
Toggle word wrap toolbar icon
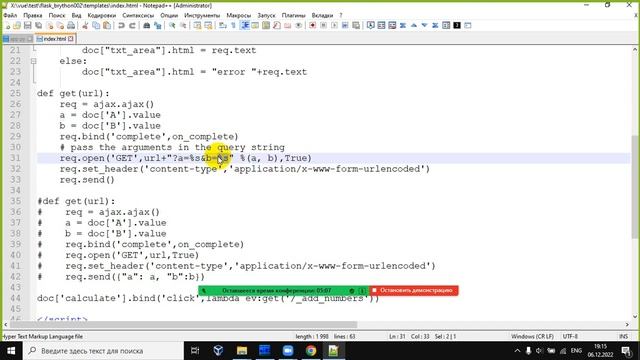(x=222, y=25)
